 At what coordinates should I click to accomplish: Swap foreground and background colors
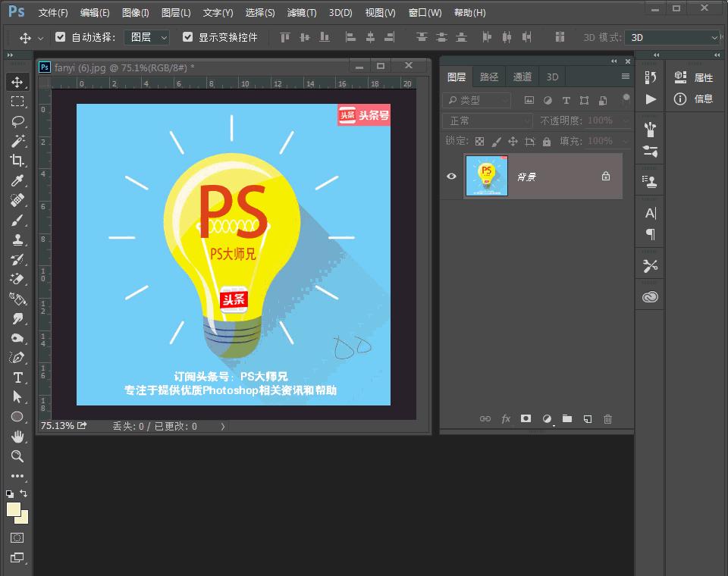coord(24,493)
